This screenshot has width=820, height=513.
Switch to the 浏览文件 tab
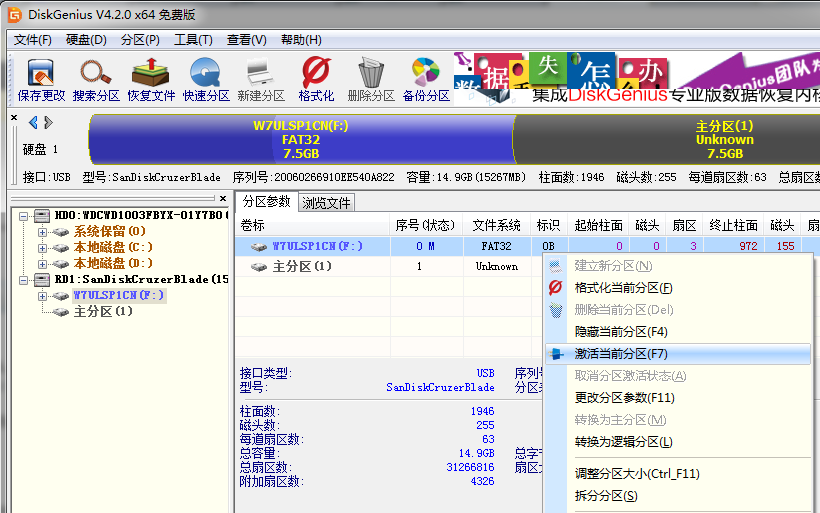pos(326,203)
